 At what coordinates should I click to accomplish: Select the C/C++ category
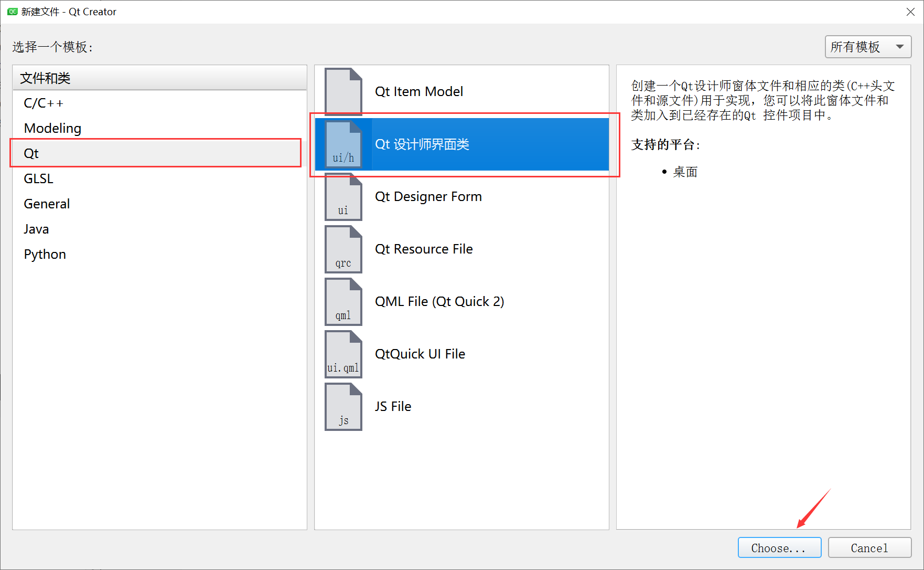click(x=159, y=103)
